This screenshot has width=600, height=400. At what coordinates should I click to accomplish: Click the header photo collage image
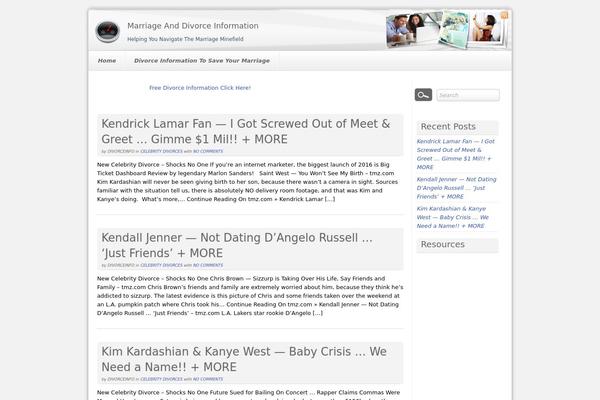coord(447,30)
